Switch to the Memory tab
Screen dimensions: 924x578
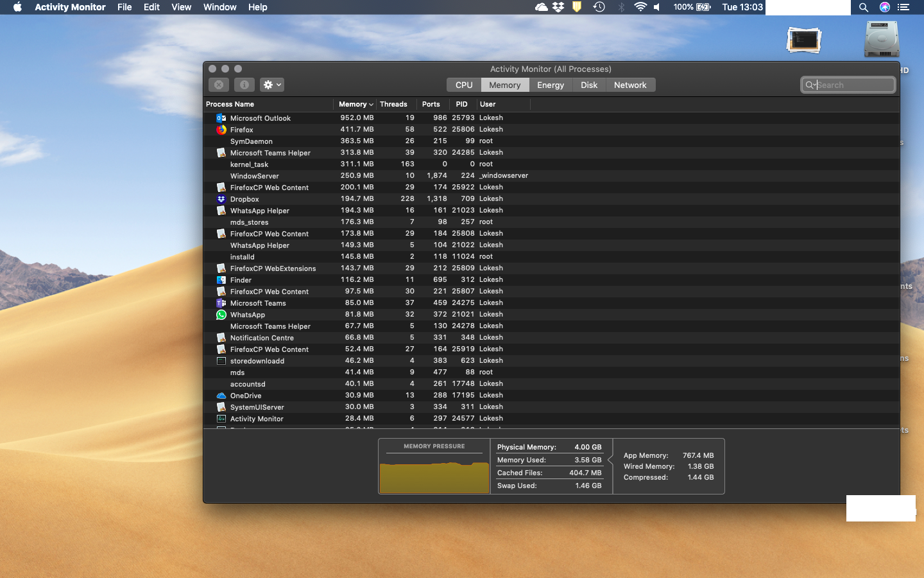pyautogui.click(x=505, y=85)
